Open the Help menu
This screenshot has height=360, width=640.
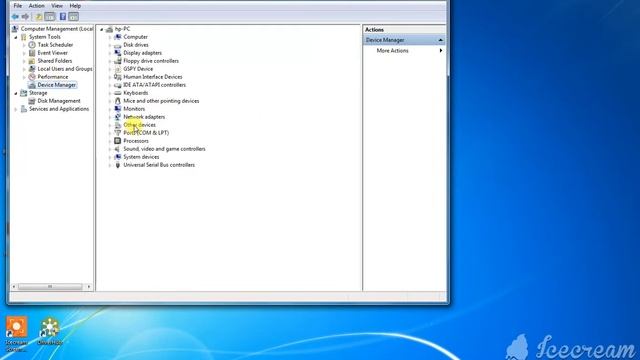coord(75,6)
